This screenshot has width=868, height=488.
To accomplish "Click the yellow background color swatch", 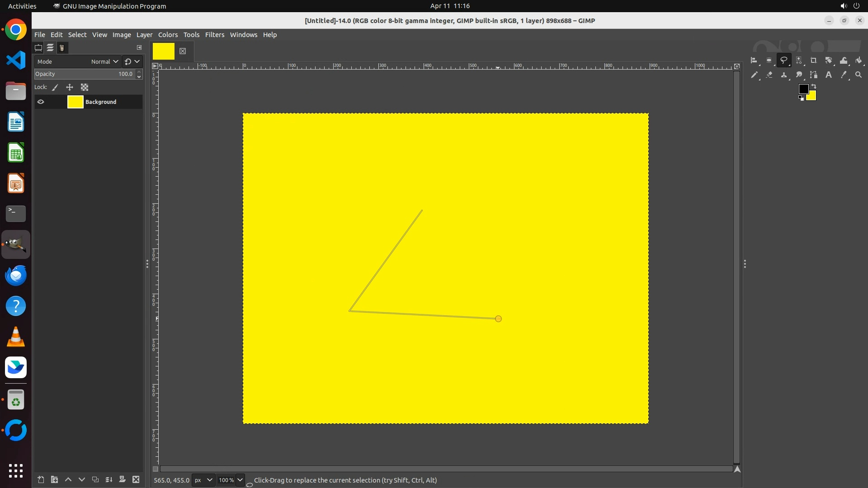I will [x=812, y=97].
